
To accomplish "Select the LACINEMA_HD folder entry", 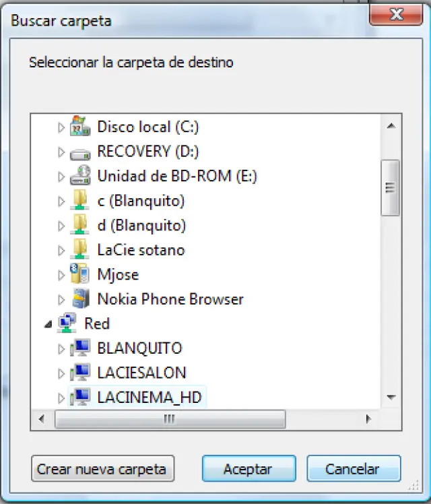I will 149,398.
